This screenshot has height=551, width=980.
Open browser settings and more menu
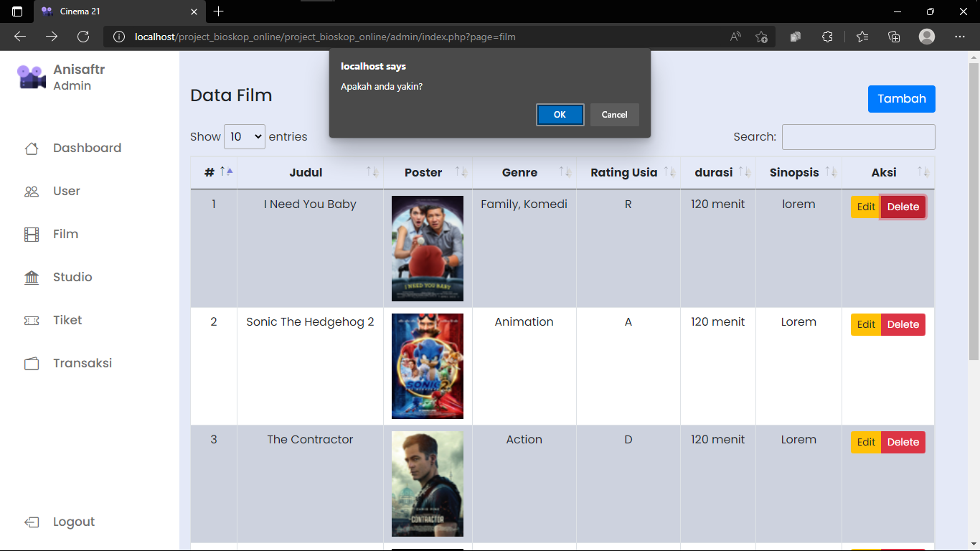(x=960, y=37)
